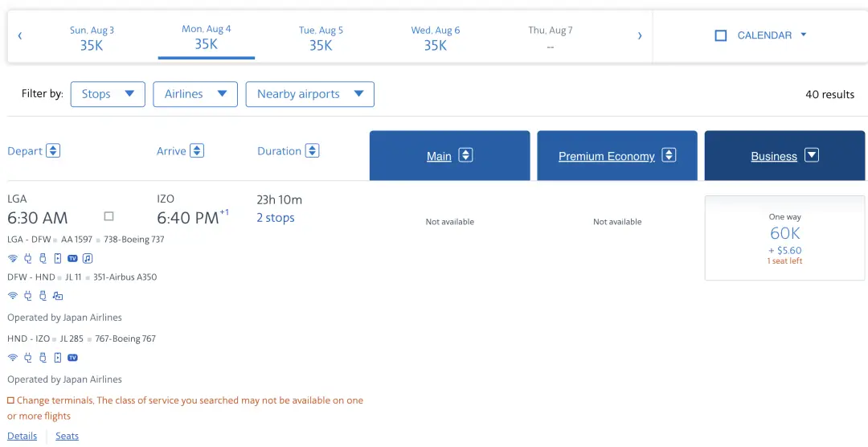Click the power outlet icon for flight JL 11

[27, 296]
